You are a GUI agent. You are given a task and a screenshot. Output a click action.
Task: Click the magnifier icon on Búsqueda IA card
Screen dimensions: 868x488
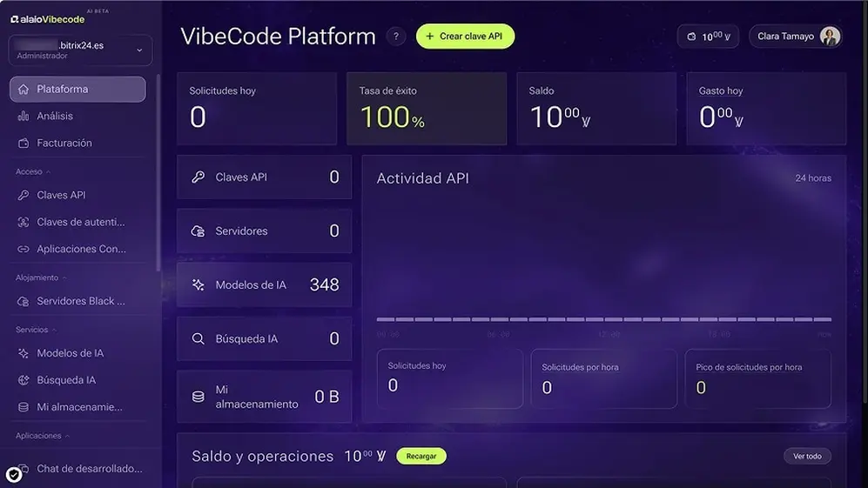pos(198,338)
